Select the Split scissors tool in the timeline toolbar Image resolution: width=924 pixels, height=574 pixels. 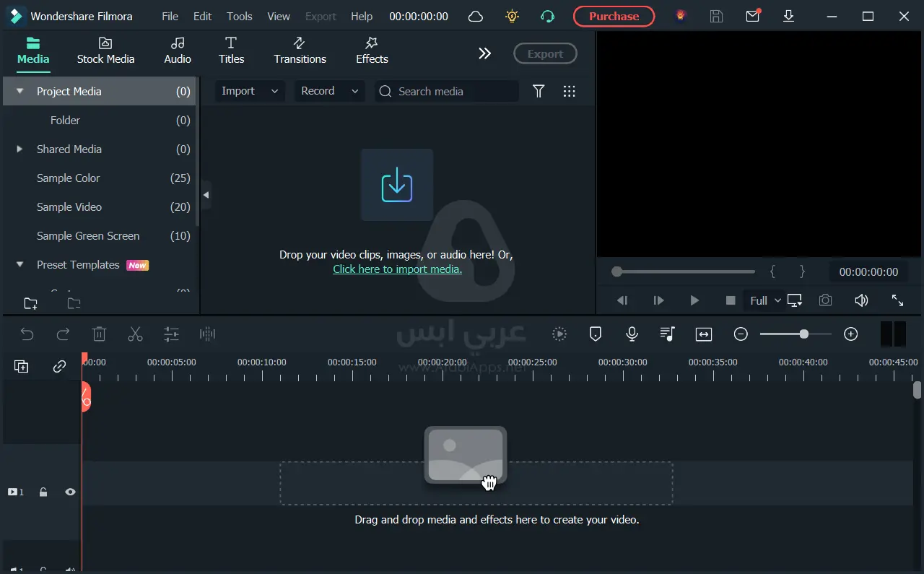click(x=135, y=334)
